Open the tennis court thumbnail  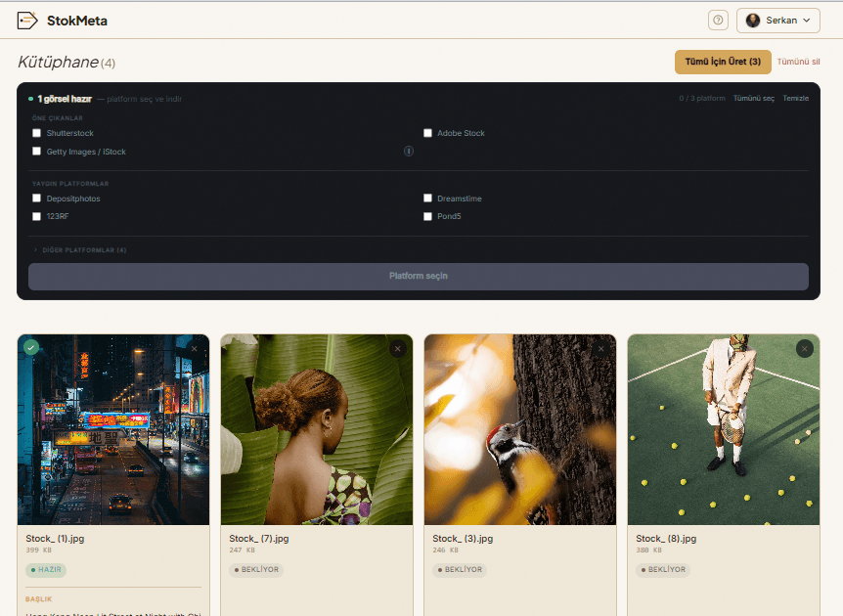724,429
